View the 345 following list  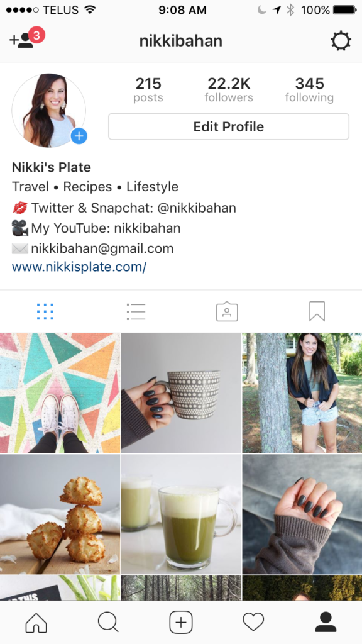pos(309,89)
